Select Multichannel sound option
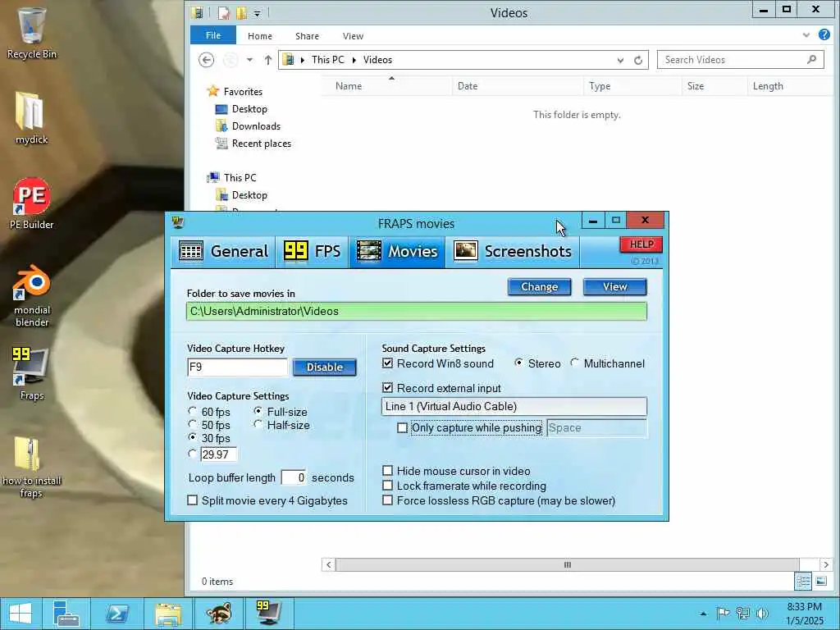This screenshot has width=840, height=630. pos(575,363)
